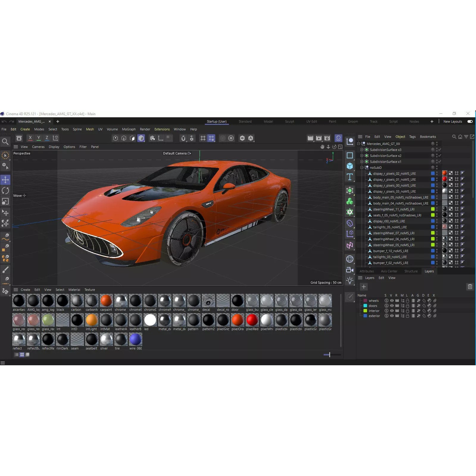The height and width of the screenshot is (476, 476).
Task: Switch to the UV Edit layout tab
Action: [x=311, y=121]
